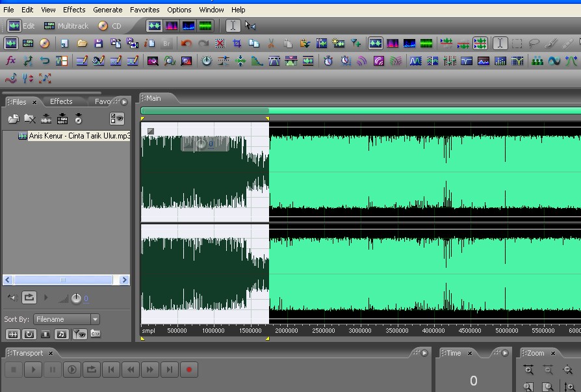The width and height of the screenshot is (581, 392).
Task: Click the Zoom Out Horizontally icon
Action: (x=548, y=369)
